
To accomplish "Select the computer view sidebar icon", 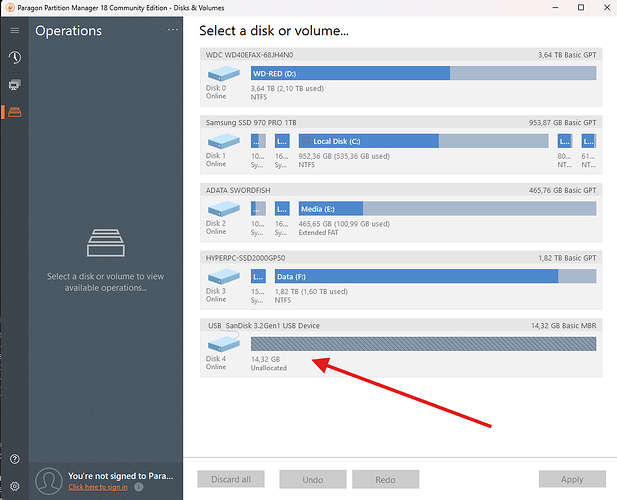I will tap(14, 85).
